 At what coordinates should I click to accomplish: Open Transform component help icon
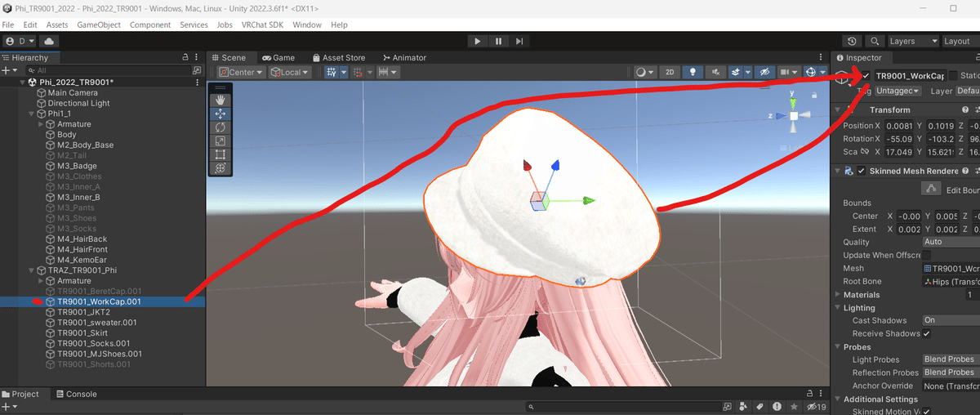point(965,109)
